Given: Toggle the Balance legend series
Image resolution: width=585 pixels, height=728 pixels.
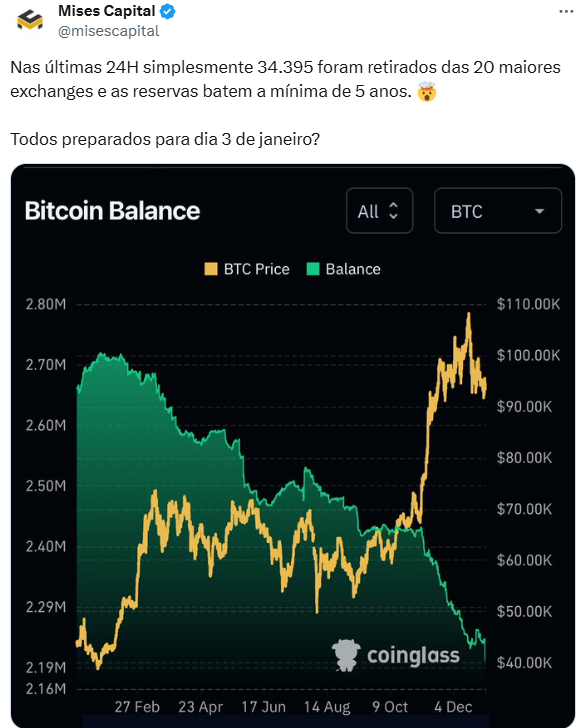Looking at the screenshot, I should click(x=344, y=269).
